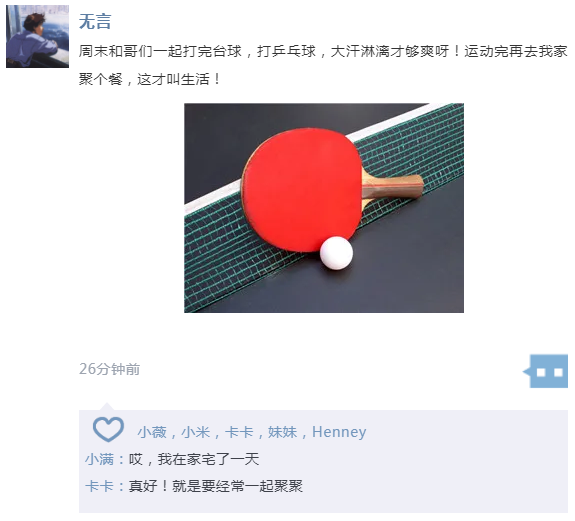This screenshot has width=575, height=521.
Task: Click the 26分钟前 timestamp
Action: [x=109, y=369]
